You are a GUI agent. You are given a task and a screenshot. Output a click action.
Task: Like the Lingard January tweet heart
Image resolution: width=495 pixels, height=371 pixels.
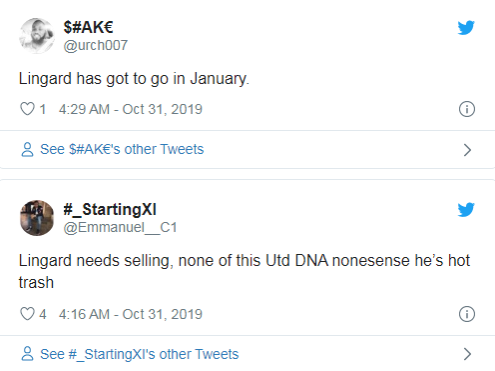[27, 109]
